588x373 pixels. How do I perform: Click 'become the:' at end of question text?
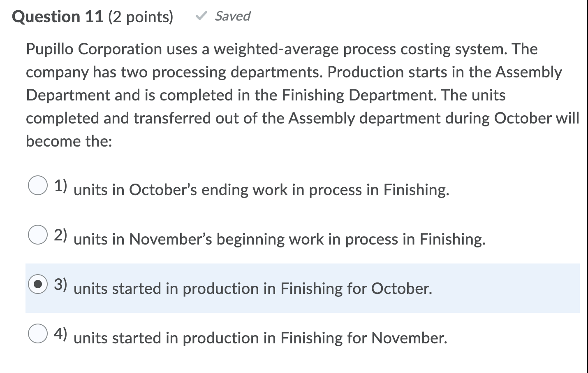pos(69,141)
